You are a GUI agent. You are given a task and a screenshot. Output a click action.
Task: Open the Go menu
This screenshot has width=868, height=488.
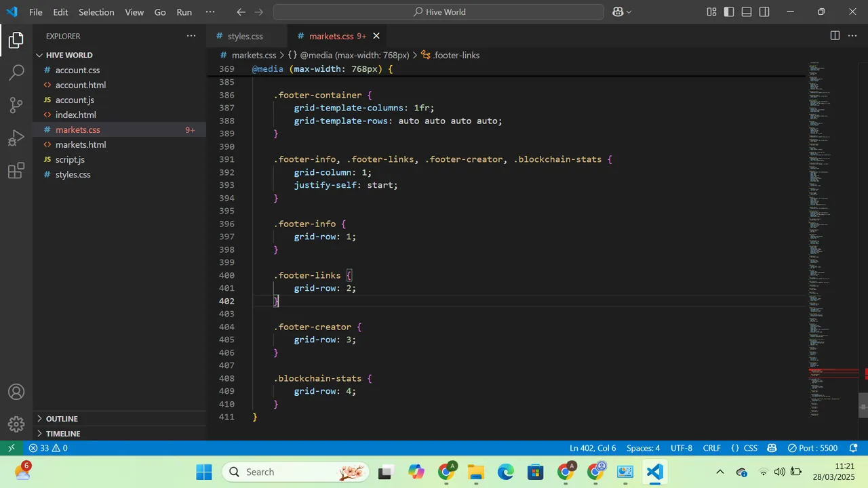tap(160, 12)
